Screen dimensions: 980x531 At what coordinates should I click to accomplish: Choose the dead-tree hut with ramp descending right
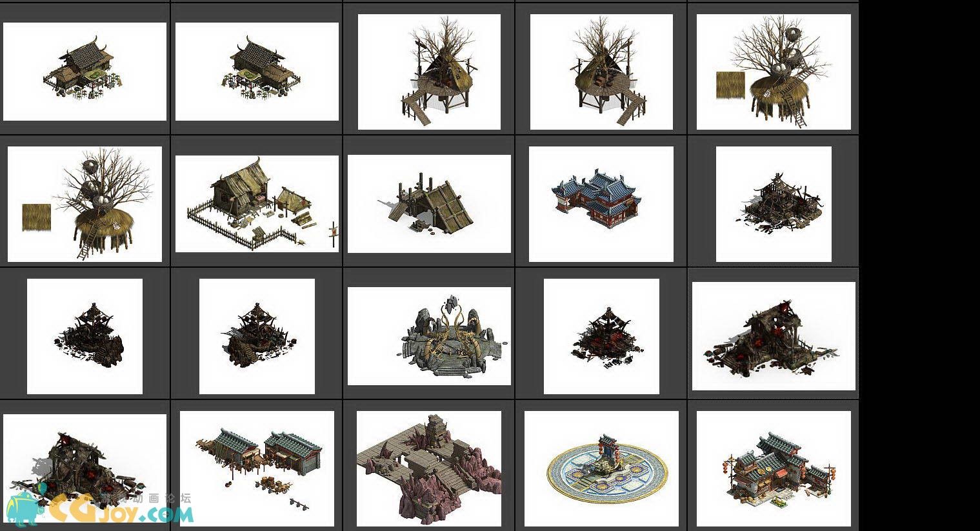point(601,72)
